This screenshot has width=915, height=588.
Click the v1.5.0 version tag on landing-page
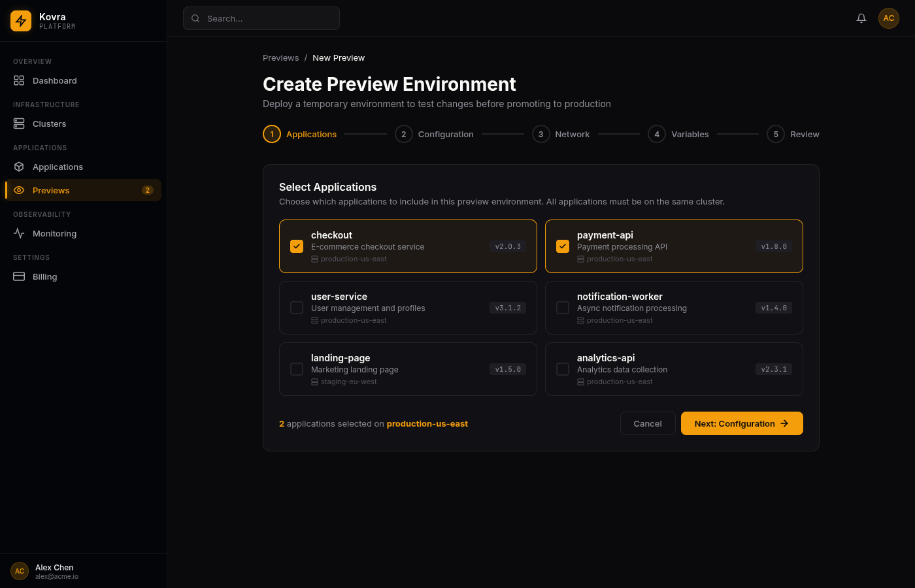pyautogui.click(x=508, y=369)
